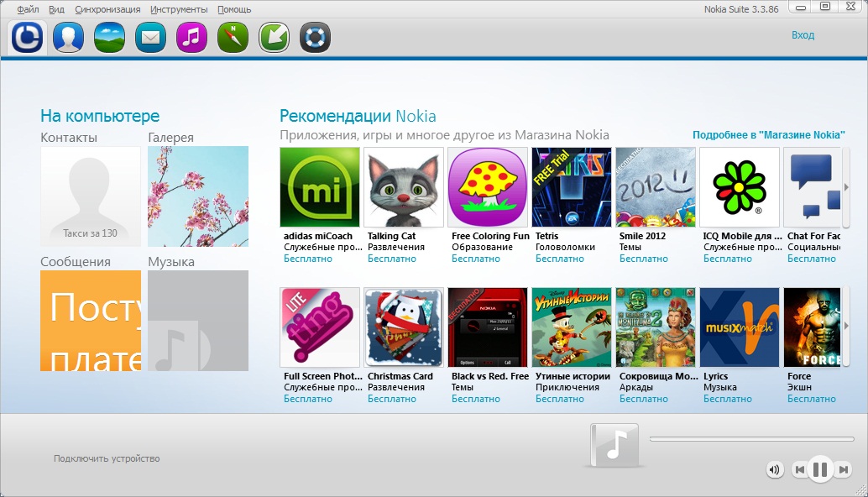868x497 pixels.
Task: Mute with the volume speaker button
Action: pos(775,470)
